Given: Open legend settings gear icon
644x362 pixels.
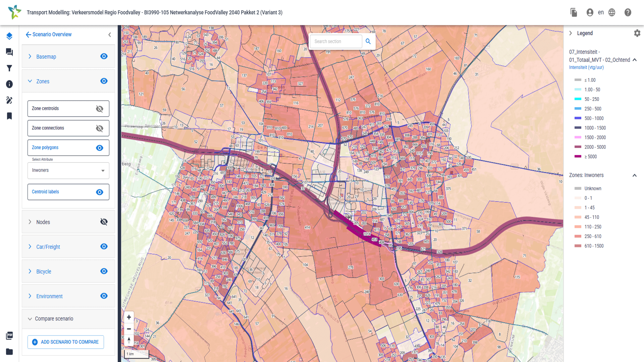Looking at the screenshot, I should (x=637, y=33).
